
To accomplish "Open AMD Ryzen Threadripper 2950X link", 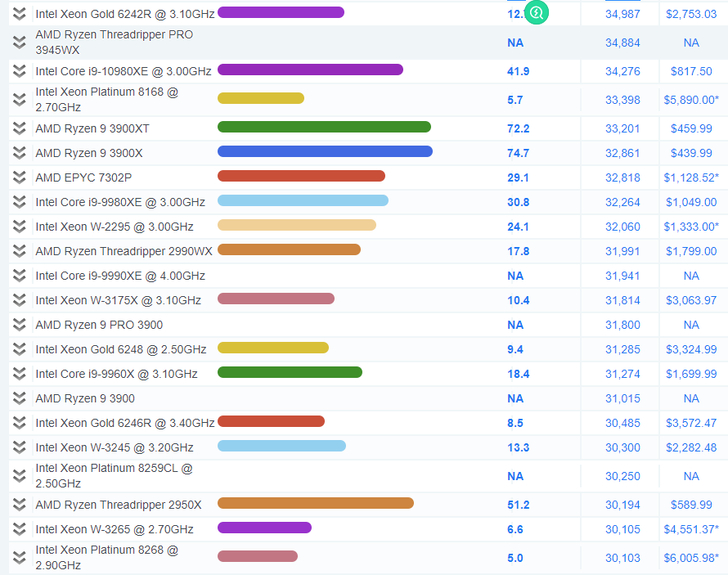I will 119,505.
